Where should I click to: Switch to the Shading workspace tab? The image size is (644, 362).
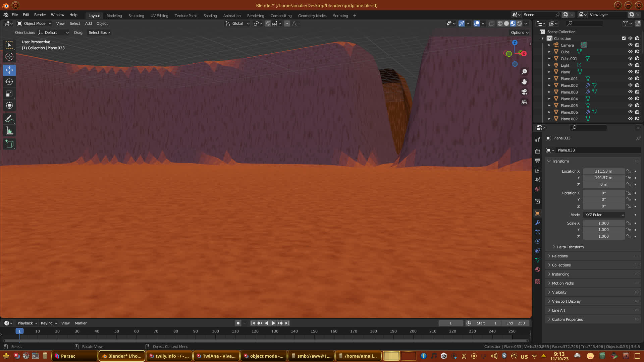210,16
